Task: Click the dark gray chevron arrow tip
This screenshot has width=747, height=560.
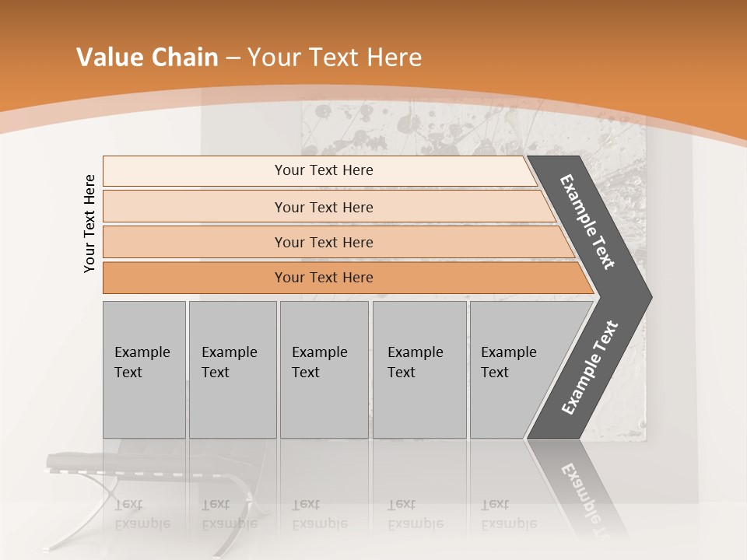Action: pos(633,298)
